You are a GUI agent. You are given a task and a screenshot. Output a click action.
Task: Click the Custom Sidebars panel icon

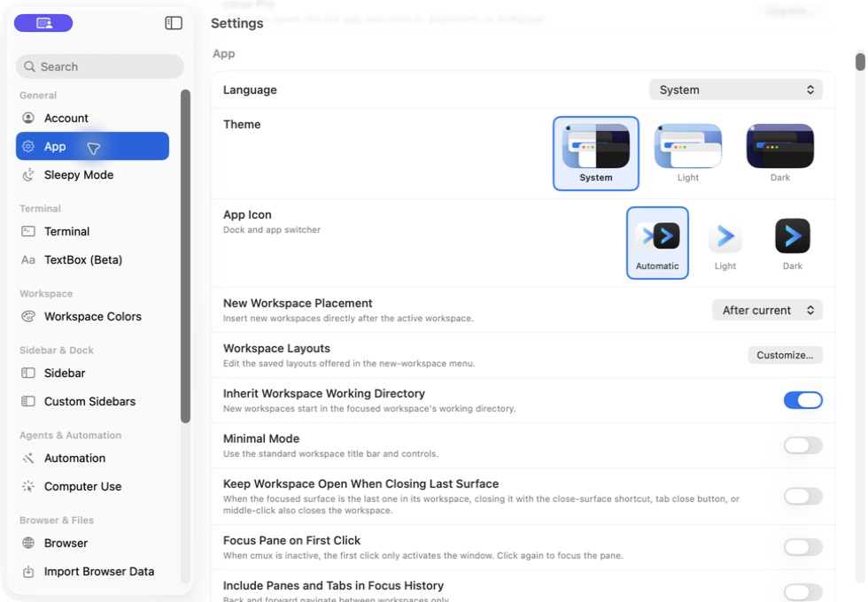pos(28,401)
